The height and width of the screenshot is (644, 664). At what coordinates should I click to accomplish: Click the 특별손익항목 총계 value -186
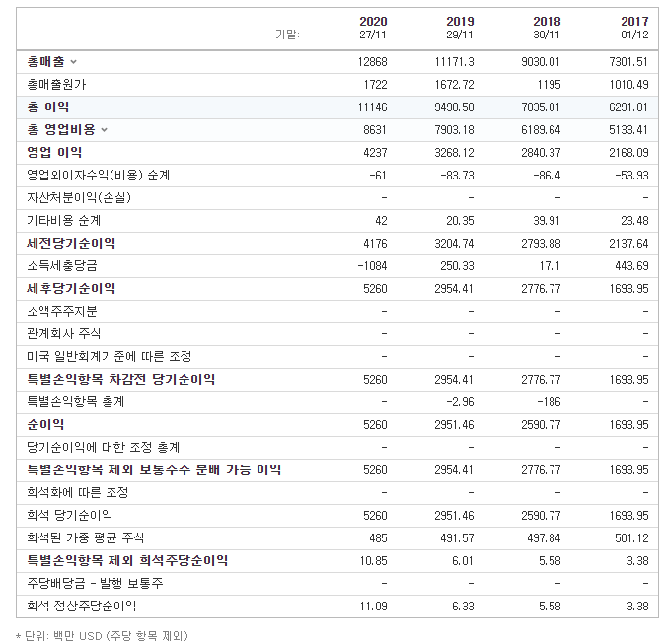click(549, 401)
